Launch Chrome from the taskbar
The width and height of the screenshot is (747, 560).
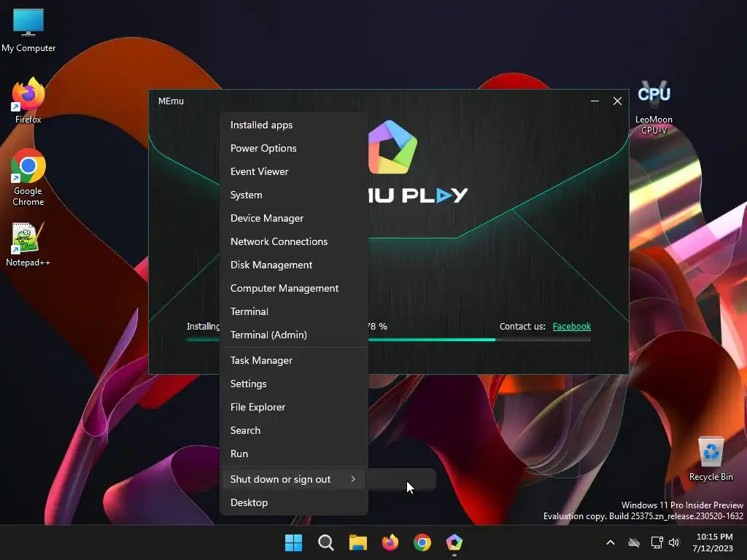(422, 542)
